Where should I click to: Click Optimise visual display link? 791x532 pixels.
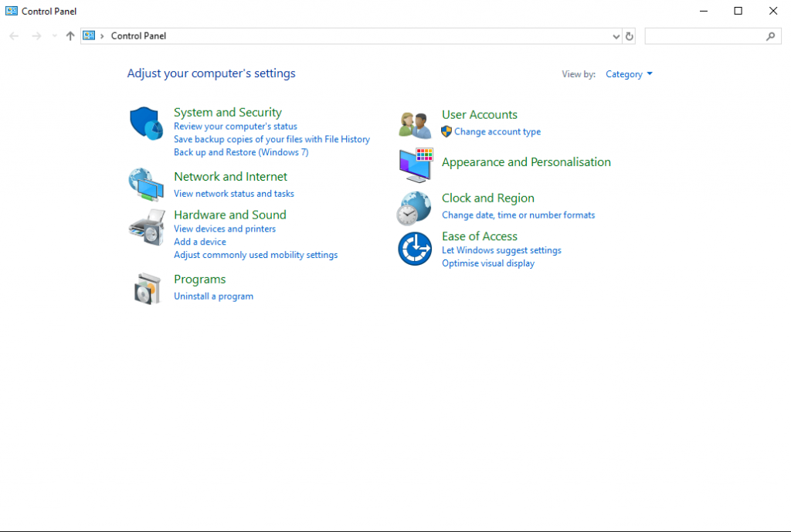coord(488,263)
